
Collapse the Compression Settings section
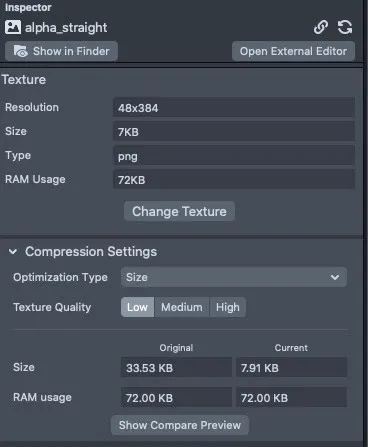pos(13,252)
